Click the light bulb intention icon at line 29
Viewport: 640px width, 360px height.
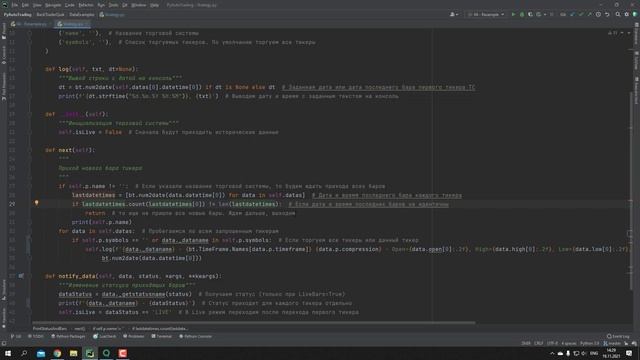click(x=36, y=203)
